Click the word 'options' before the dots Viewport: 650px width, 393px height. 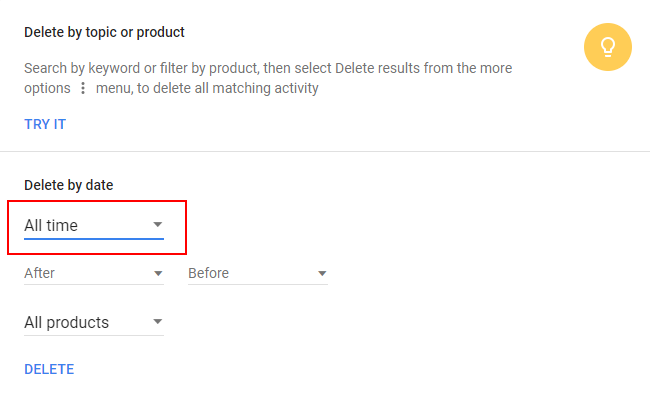tap(47, 88)
